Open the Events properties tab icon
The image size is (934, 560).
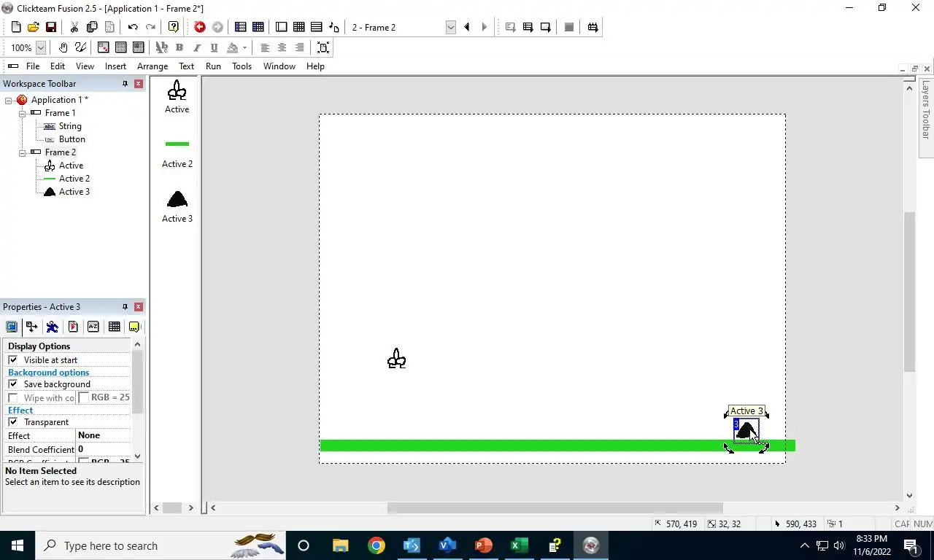(114, 327)
